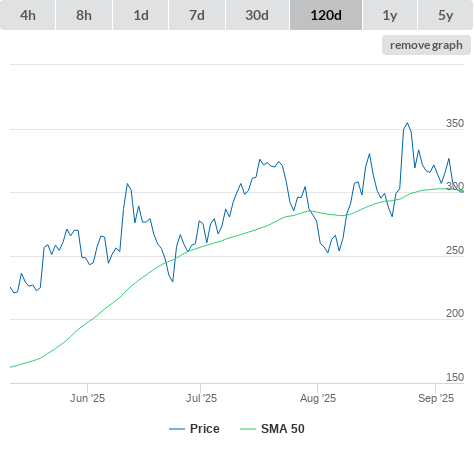Switch chart to 1y range
Screen dimensions: 474x455
click(x=390, y=15)
